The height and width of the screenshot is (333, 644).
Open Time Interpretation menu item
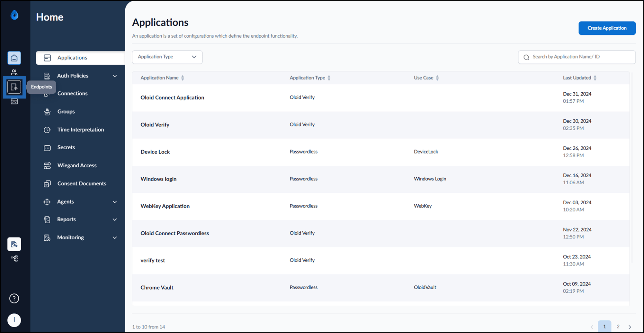(x=81, y=130)
